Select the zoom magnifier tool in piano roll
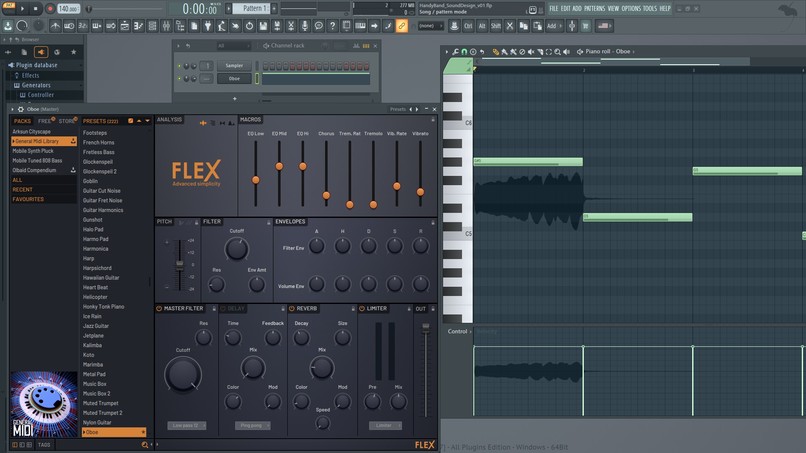 click(557, 52)
